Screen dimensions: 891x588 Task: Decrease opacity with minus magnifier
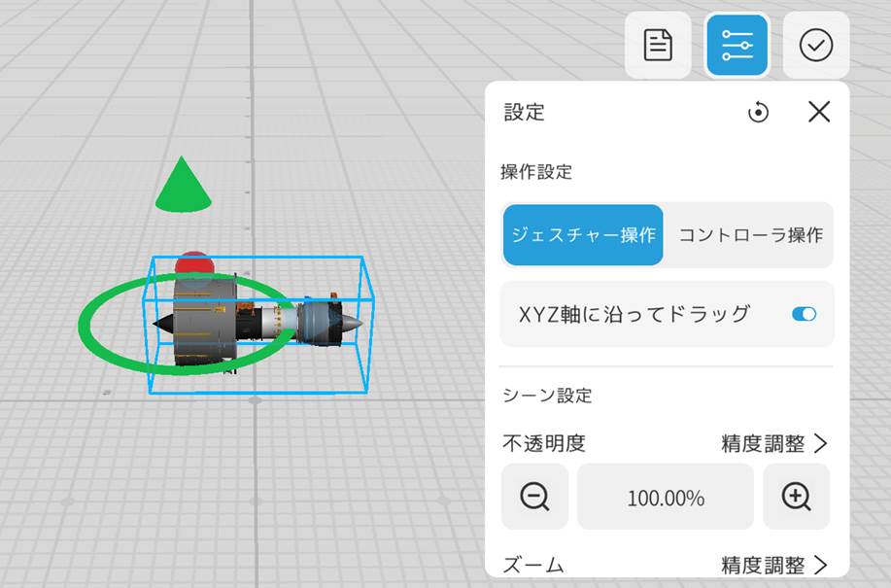tap(534, 497)
